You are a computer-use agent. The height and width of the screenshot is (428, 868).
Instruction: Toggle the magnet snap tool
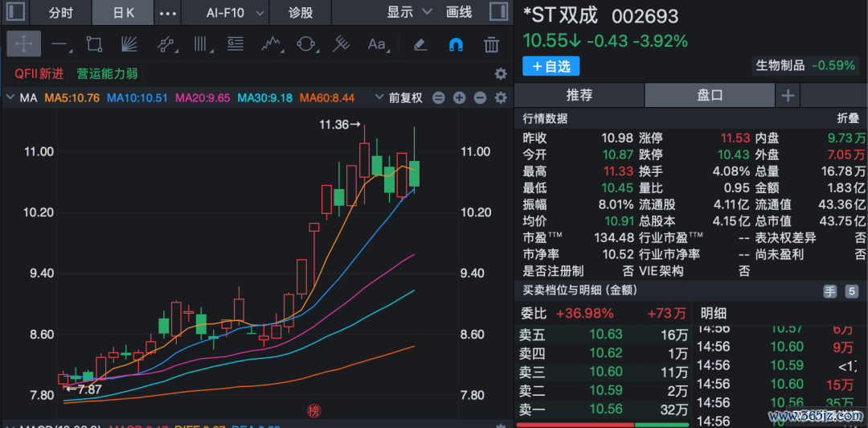pyautogui.click(x=456, y=44)
